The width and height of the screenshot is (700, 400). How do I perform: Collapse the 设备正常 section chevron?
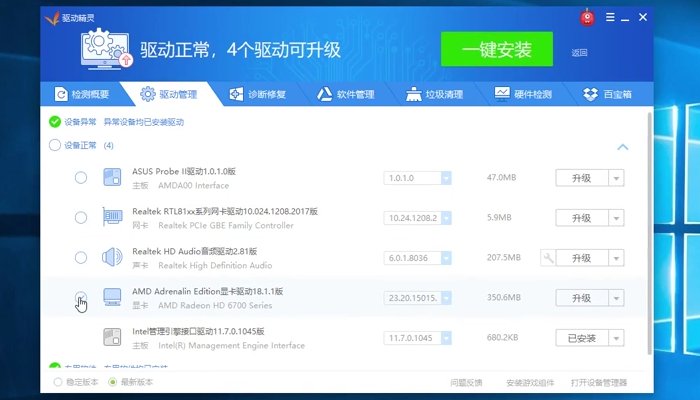click(623, 147)
